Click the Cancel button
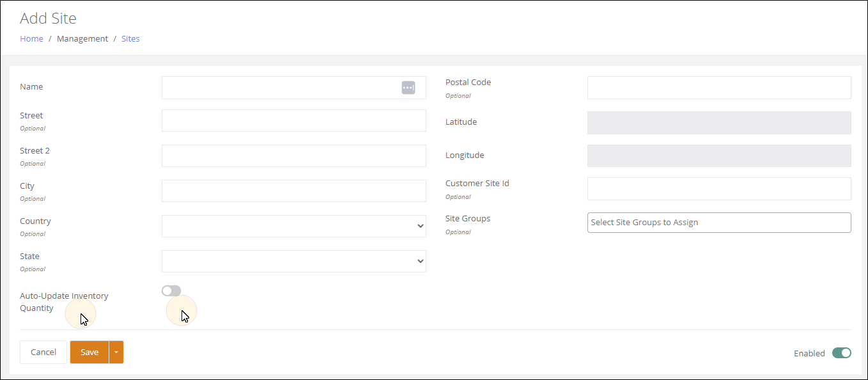This screenshot has width=868, height=380. 43,352
